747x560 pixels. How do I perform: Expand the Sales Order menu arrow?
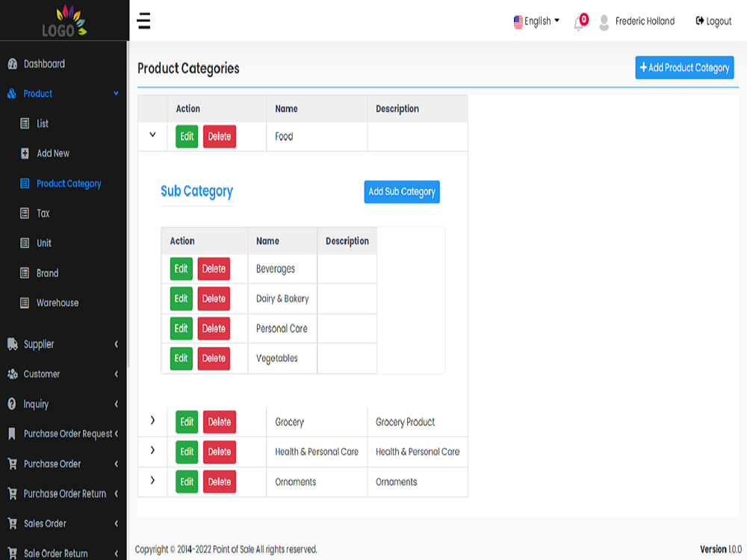tap(116, 524)
